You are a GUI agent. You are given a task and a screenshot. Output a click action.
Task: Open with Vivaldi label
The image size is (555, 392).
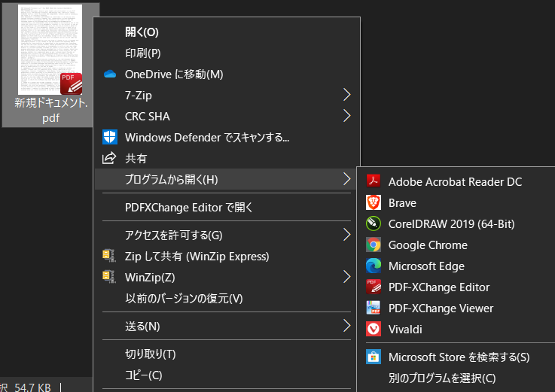tap(405, 330)
